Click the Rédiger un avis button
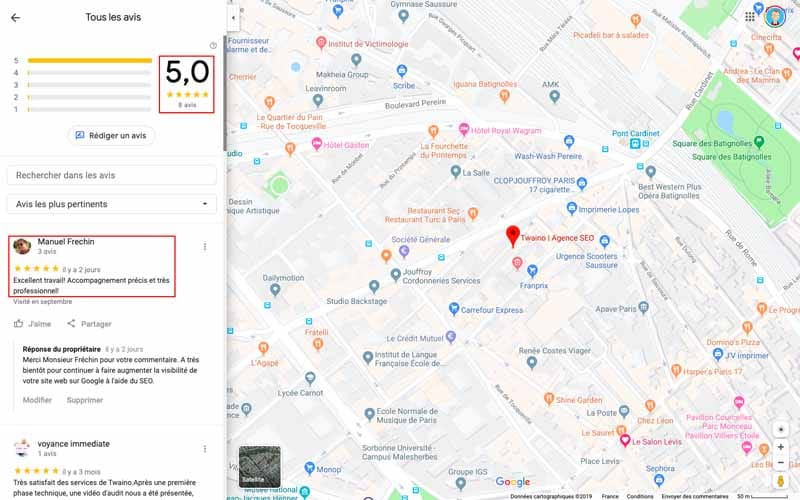 point(111,136)
